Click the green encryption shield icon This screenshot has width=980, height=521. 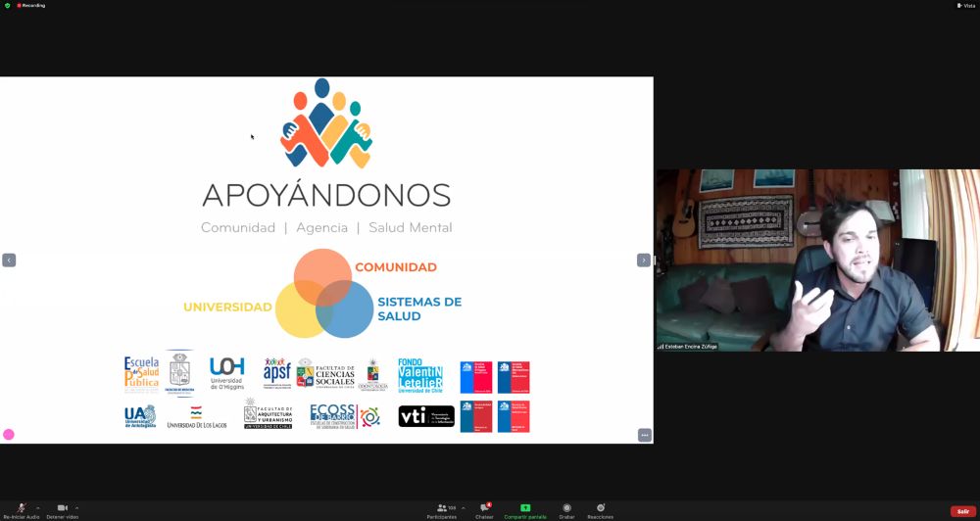[x=8, y=6]
